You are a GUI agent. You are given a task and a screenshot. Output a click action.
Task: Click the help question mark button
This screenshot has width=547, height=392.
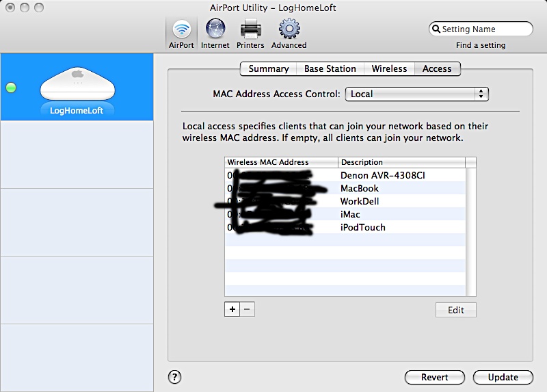click(174, 377)
